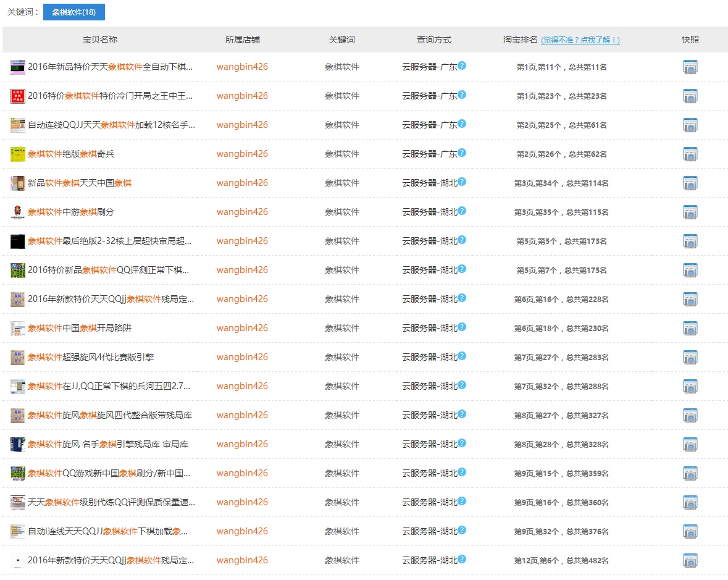Open snapshot for the 总共第327名 row
Image resolution: width=728 pixels, height=580 pixels.
[690, 416]
